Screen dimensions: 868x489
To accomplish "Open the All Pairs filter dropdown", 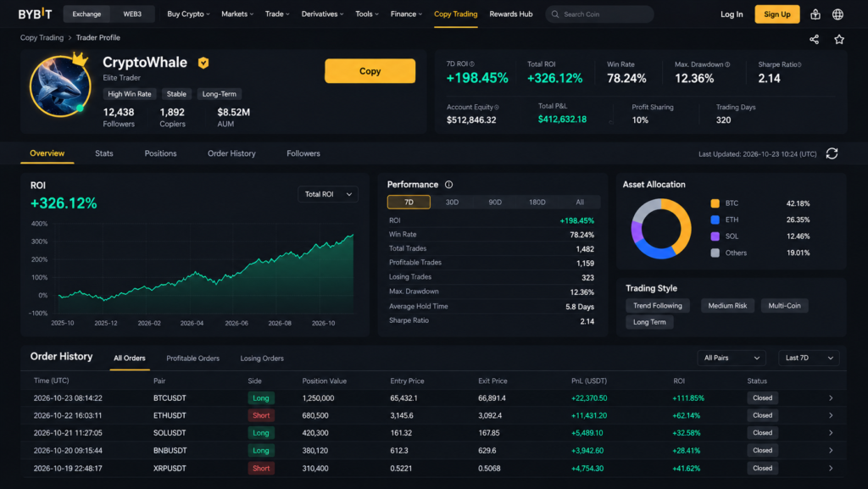I will click(732, 358).
